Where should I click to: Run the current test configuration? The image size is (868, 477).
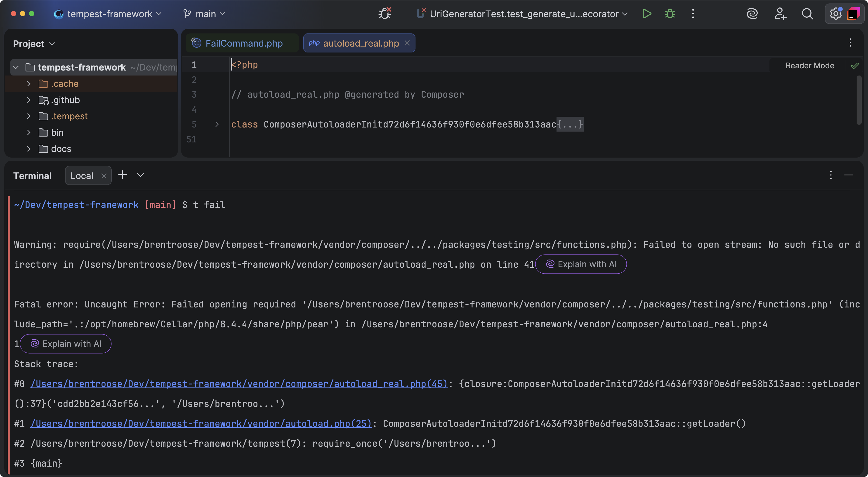pos(647,14)
